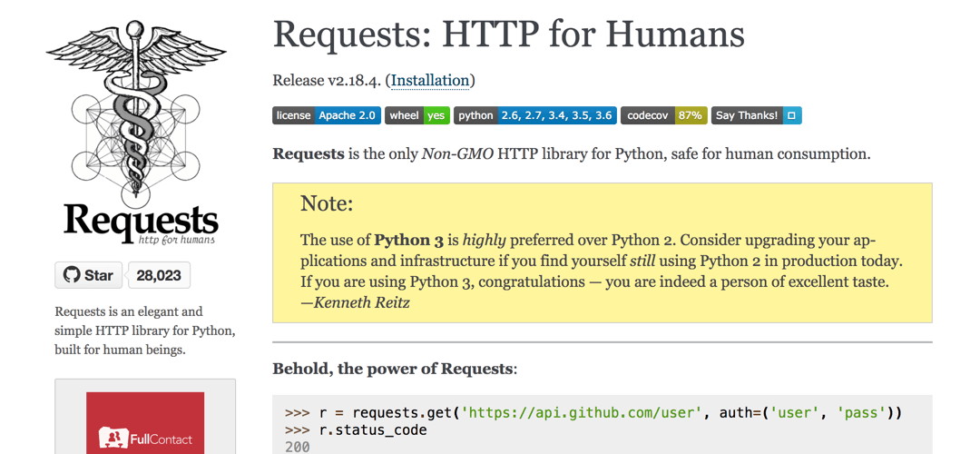Viewport: 980px width, 454px height.
Task: Click the requests.get code line
Action: pos(593,413)
